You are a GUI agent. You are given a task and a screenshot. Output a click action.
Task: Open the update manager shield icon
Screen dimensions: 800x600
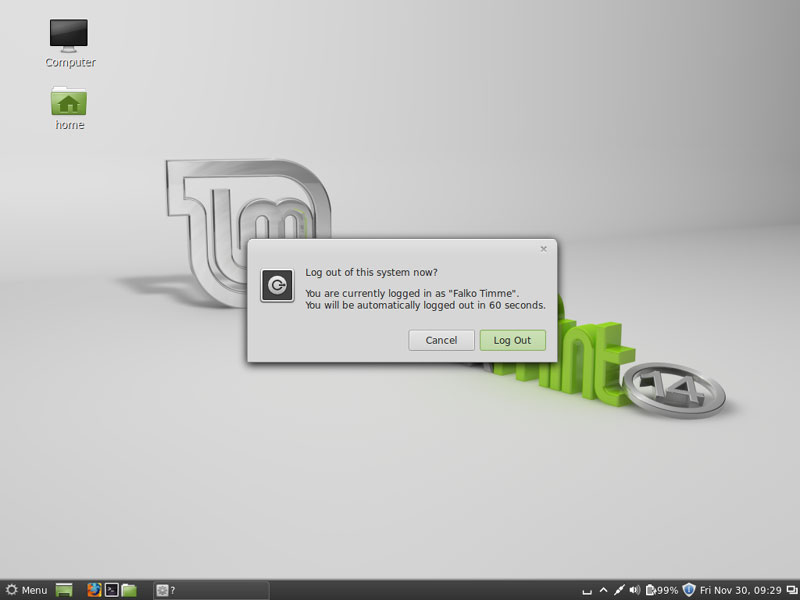(x=689, y=590)
